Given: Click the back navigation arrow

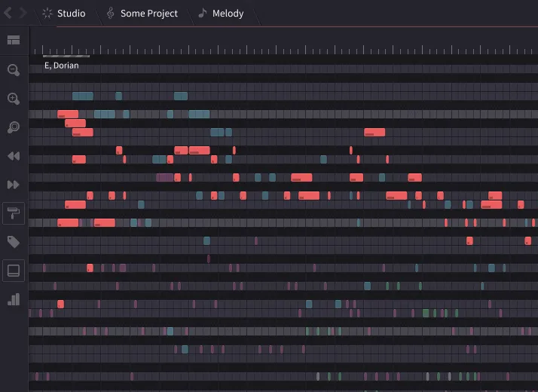Looking at the screenshot, I should click(8, 14).
